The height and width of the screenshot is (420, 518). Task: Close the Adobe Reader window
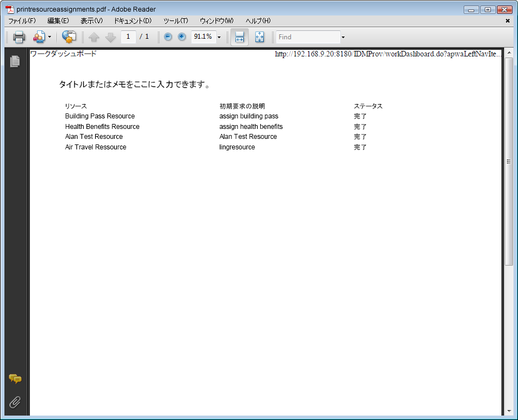click(x=505, y=10)
